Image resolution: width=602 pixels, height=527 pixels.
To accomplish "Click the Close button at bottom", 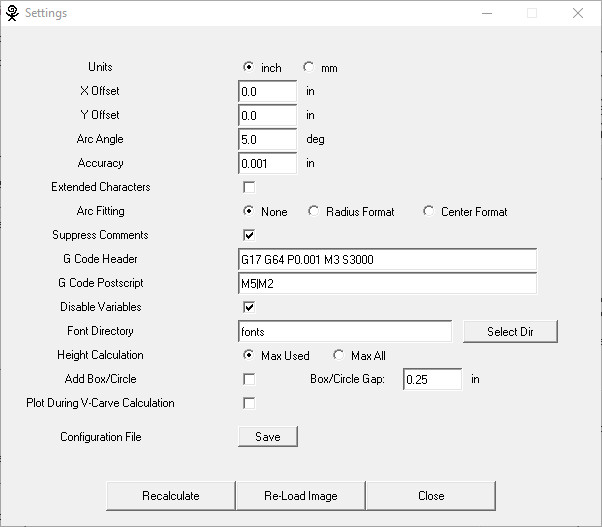I will click(x=431, y=496).
